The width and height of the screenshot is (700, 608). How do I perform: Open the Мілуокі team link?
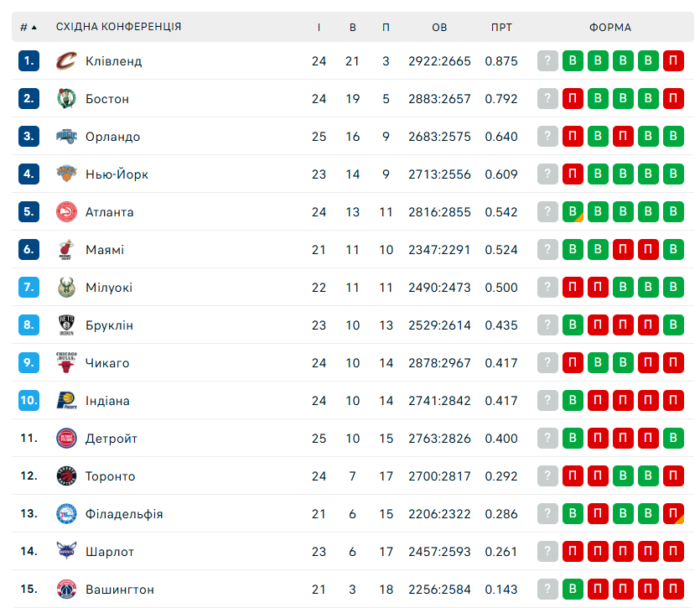[x=109, y=288]
